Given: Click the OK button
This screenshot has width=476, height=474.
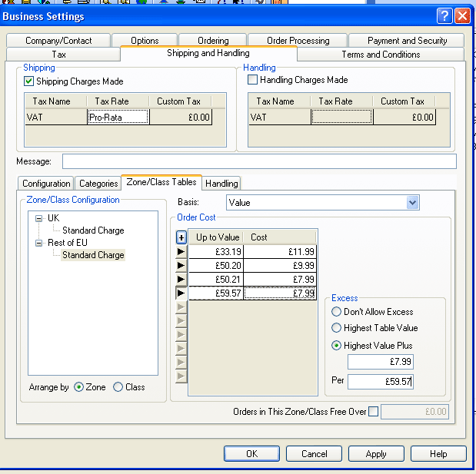Looking at the screenshot, I should point(251,454).
